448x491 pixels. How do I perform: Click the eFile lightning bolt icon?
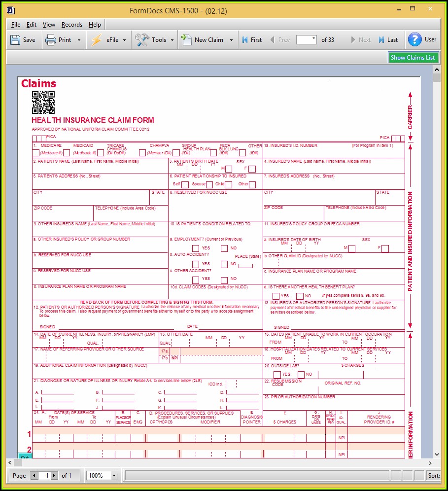(96, 40)
